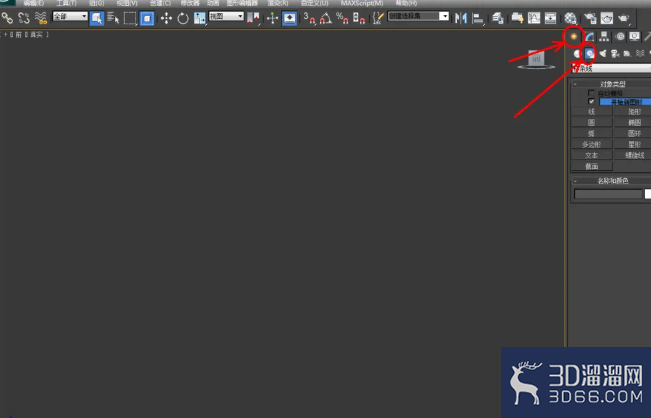The height and width of the screenshot is (418, 651).
Task: Toggle the Graphite ribbon icon
Action: [517, 18]
